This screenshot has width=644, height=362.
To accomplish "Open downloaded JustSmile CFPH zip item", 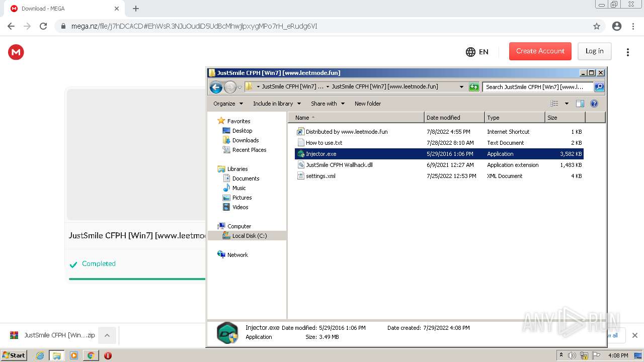I will tap(52, 335).
